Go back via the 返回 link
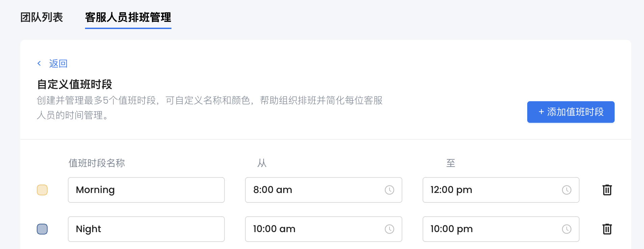The height and width of the screenshot is (249, 644). [58, 63]
